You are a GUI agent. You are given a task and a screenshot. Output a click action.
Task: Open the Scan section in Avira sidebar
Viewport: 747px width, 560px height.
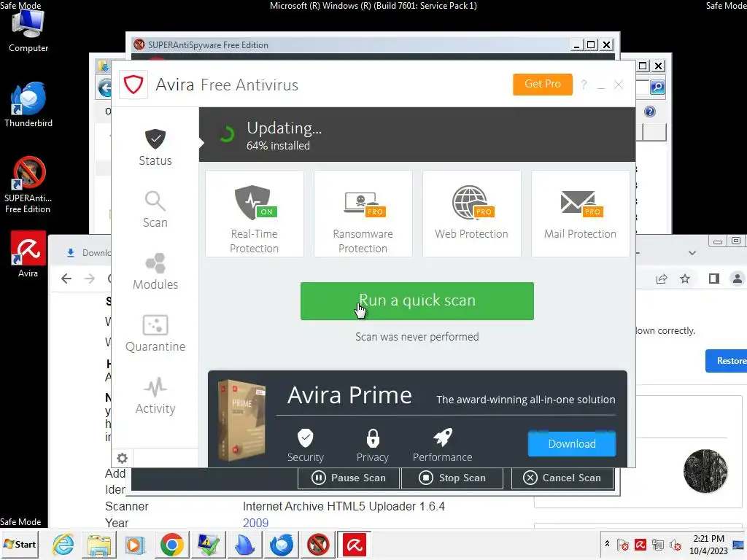[155, 209]
